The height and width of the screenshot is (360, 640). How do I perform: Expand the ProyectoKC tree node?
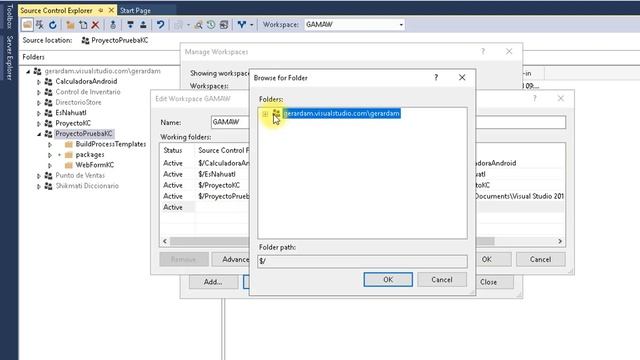click(39, 124)
